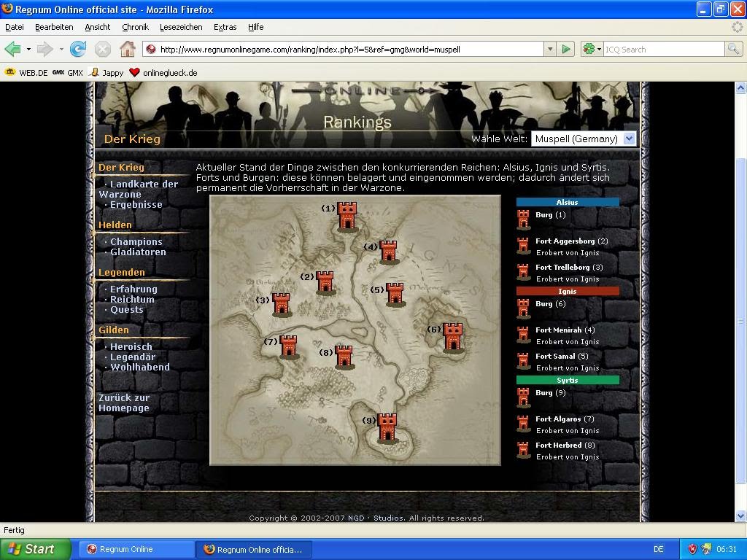Click the DE language indicator in taskbar
This screenshot has width=747, height=560.
[659, 550]
